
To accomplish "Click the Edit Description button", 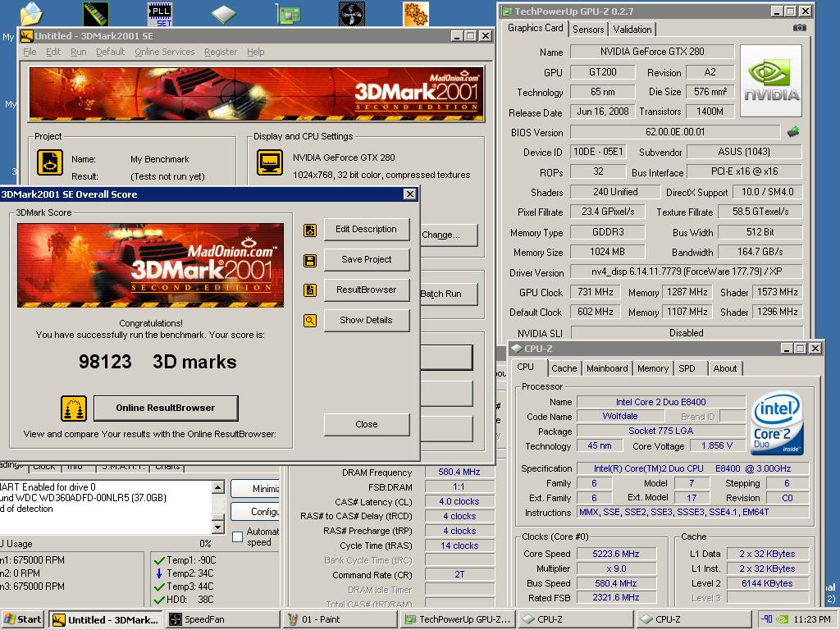I will coord(367,230).
